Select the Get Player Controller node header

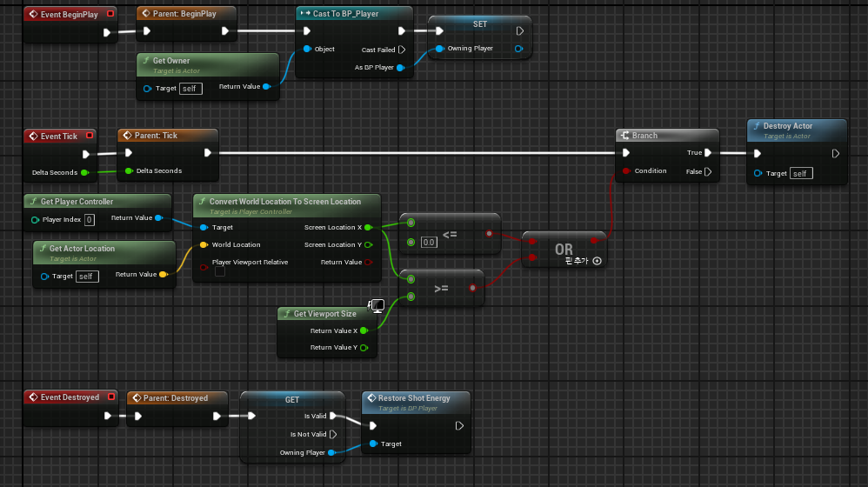coord(97,202)
